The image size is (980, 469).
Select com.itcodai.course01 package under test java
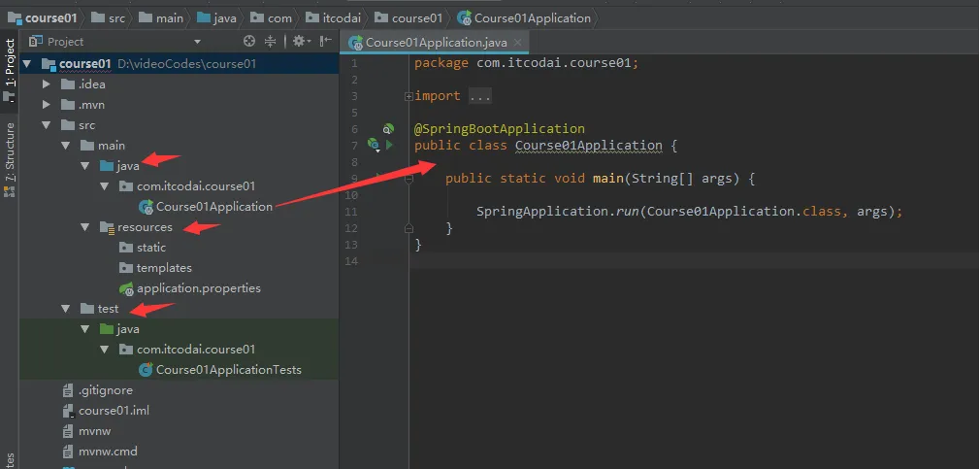point(196,350)
